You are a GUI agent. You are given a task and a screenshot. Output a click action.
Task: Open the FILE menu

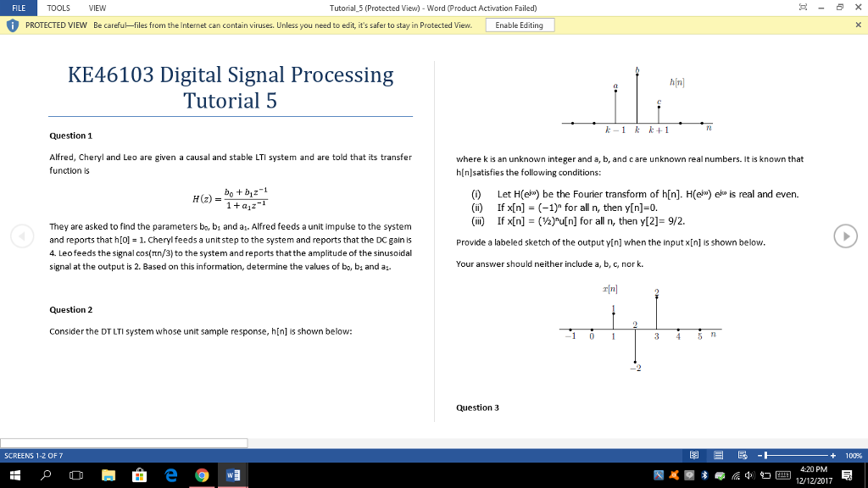point(18,8)
